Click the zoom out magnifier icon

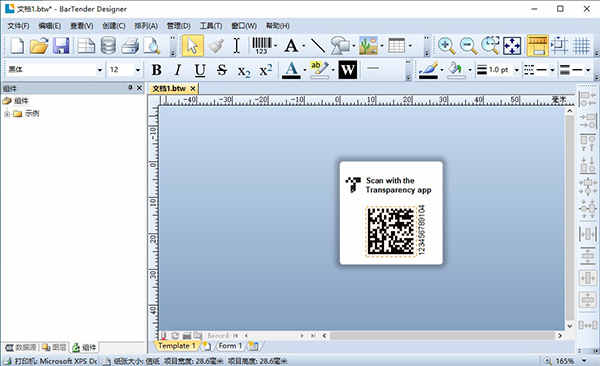click(468, 46)
